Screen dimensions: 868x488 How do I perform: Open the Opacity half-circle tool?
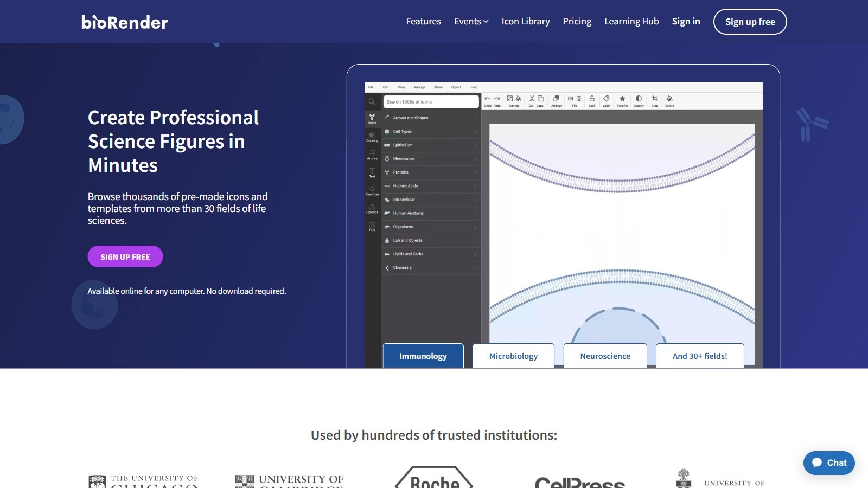pyautogui.click(x=639, y=99)
